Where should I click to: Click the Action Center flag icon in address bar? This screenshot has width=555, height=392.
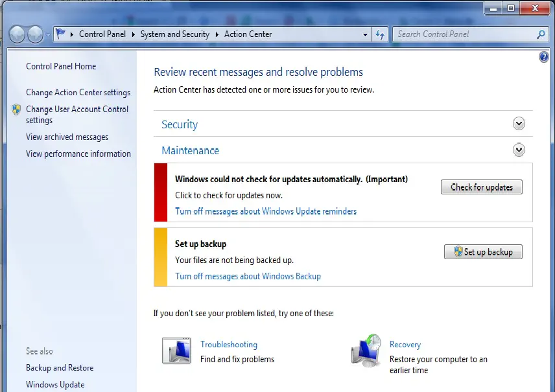pos(61,34)
